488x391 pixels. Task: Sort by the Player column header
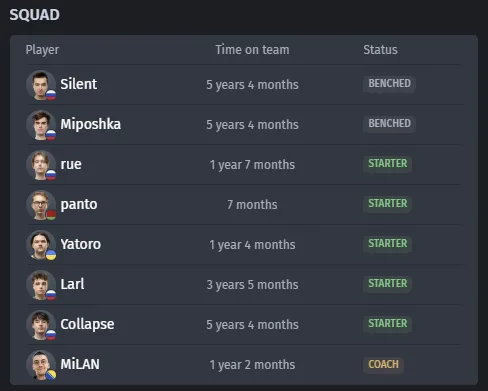click(42, 50)
